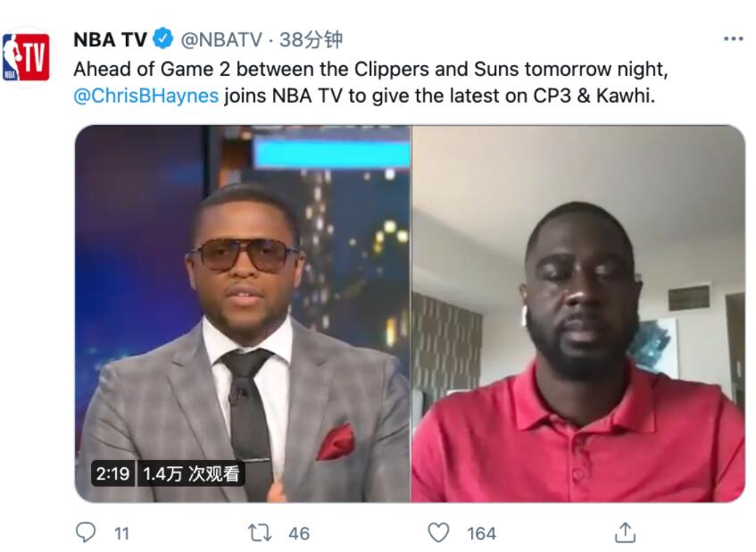Viewport: 756px width, 552px height.
Task: Open the NBA TV profile avatar
Action: coord(27,57)
